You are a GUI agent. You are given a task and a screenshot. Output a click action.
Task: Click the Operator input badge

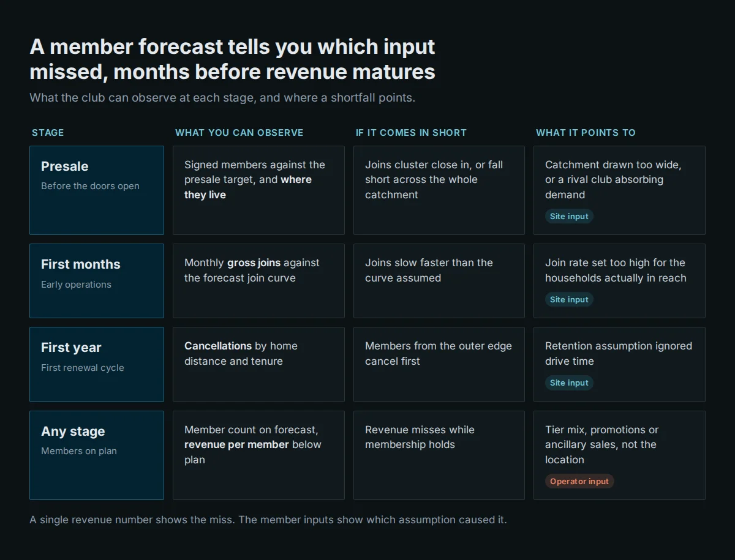coord(579,481)
